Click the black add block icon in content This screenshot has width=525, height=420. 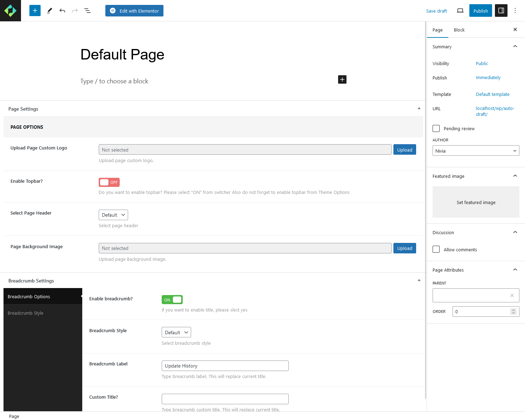[342, 79]
